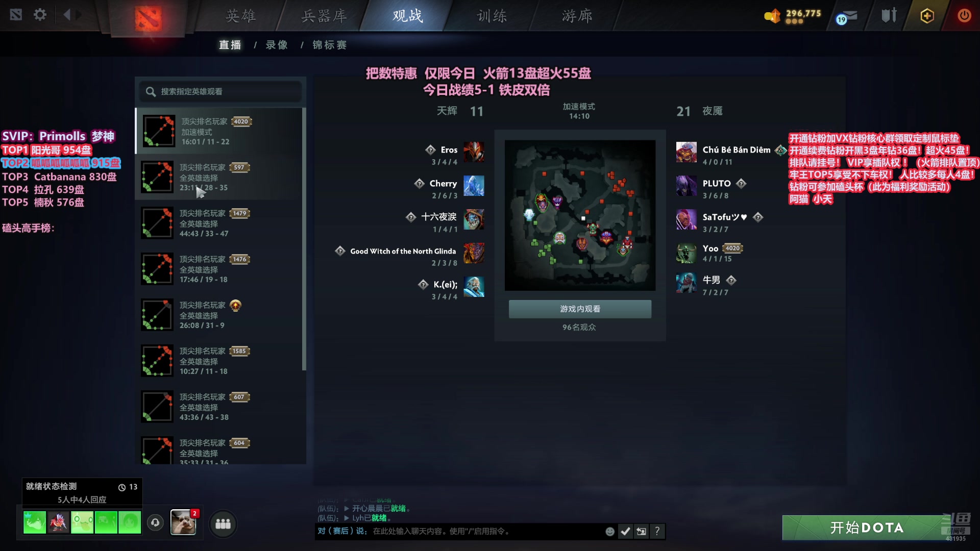The image size is (980, 551).
Task: Select the live match at 44:43 / 33 - 47
Action: tap(219, 223)
